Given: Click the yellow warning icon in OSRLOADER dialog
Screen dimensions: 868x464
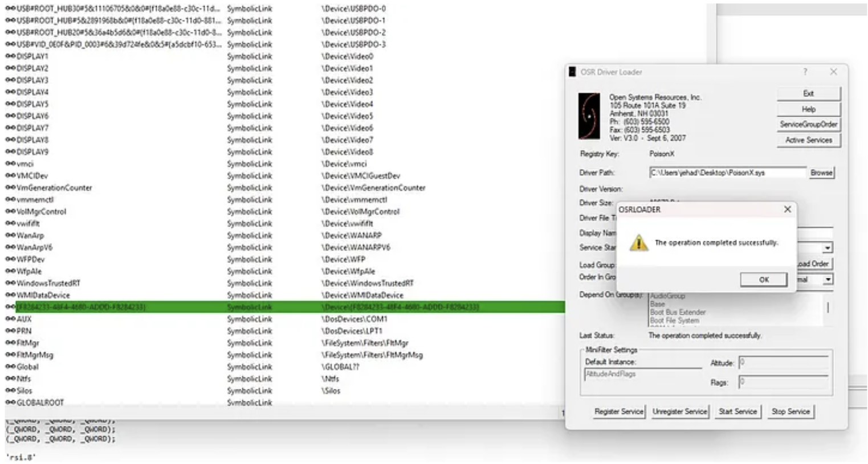Looking at the screenshot, I should click(x=638, y=243).
